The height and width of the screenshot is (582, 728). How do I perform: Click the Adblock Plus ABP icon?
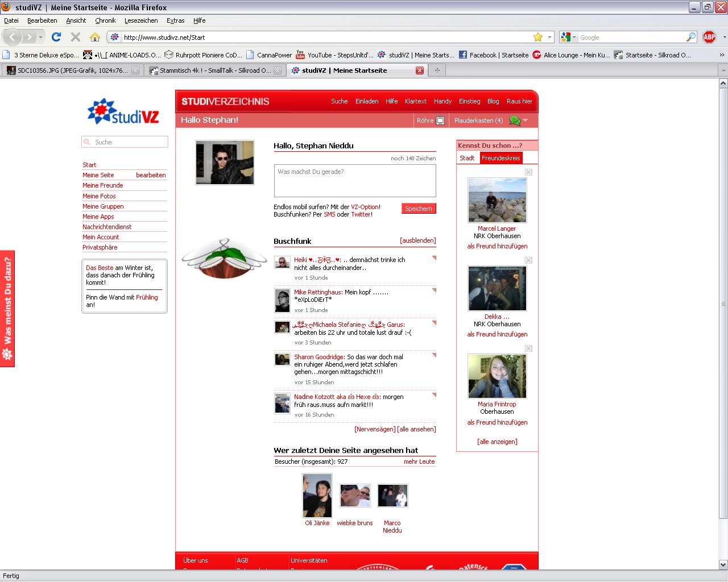pyautogui.click(x=709, y=37)
